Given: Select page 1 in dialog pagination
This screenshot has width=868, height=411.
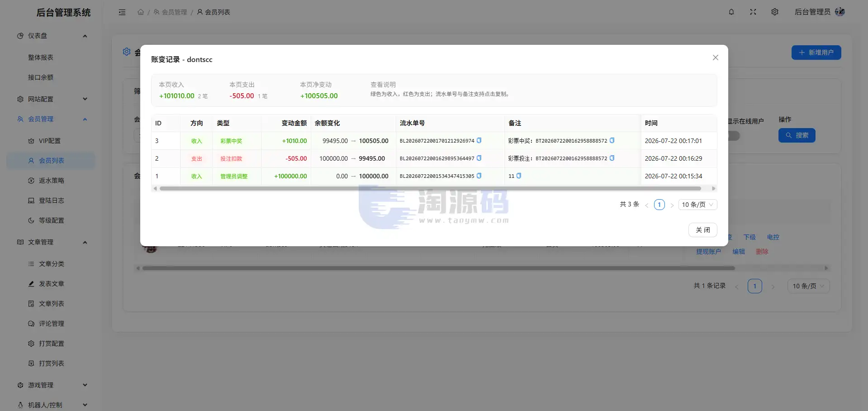Looking at the screenshot, I should point(659,205).
